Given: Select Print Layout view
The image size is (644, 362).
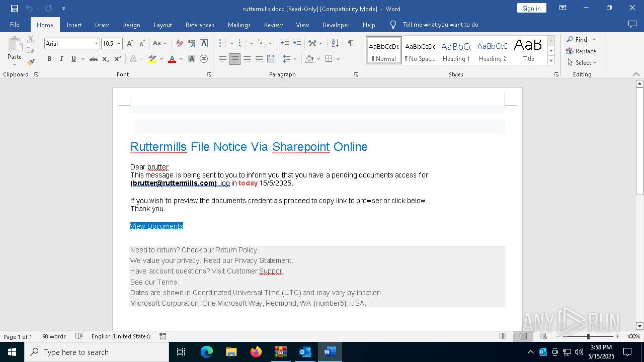Looking at the screenshot, I should [x=523, y=336].
